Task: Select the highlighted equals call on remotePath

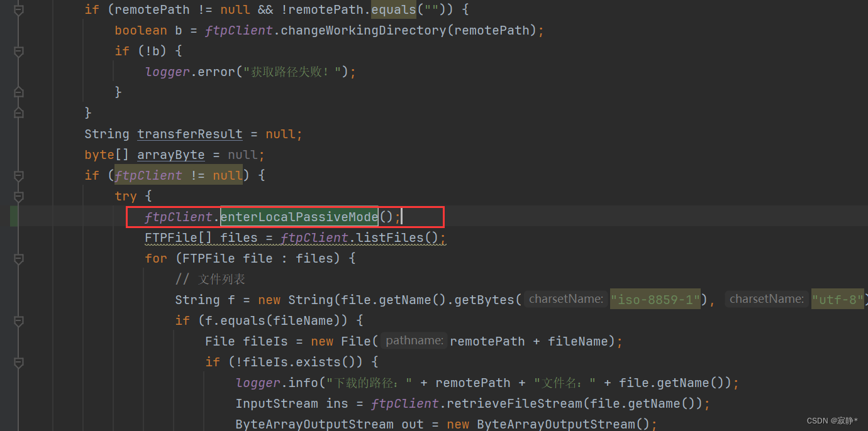Action: click(394, 9)
